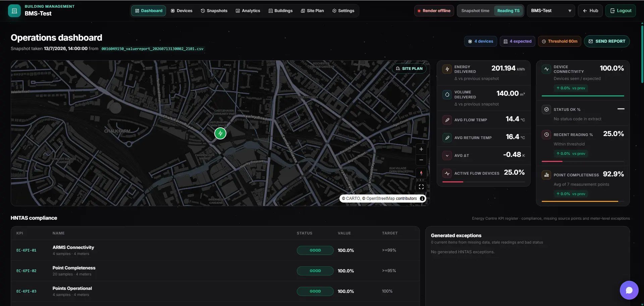
Task: Zoom out on the map
Action: tap(421, 160)
